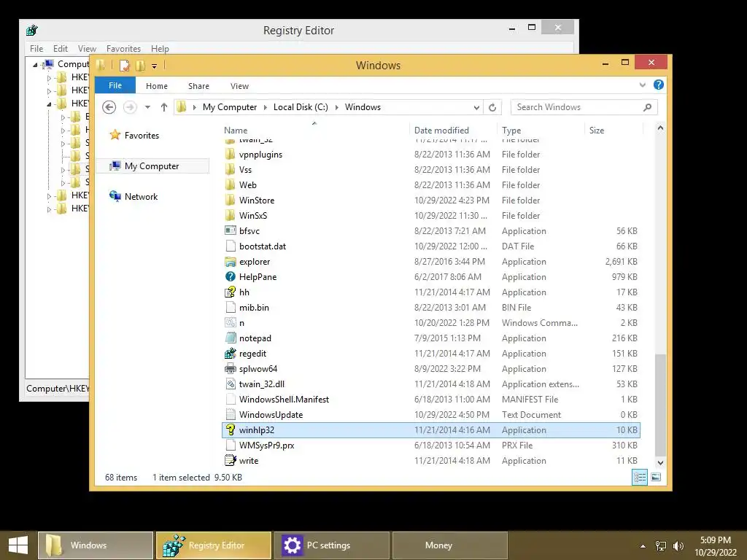The height and width of the screenshot is (560, 747).
Task: Click the splwow64 printer icon
Action: tap(230, 368)
